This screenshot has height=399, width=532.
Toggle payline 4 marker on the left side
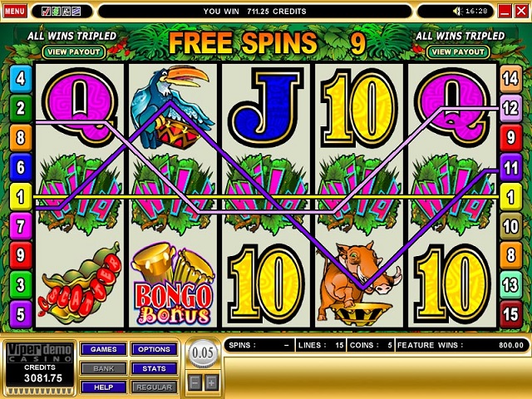[20, 78]
